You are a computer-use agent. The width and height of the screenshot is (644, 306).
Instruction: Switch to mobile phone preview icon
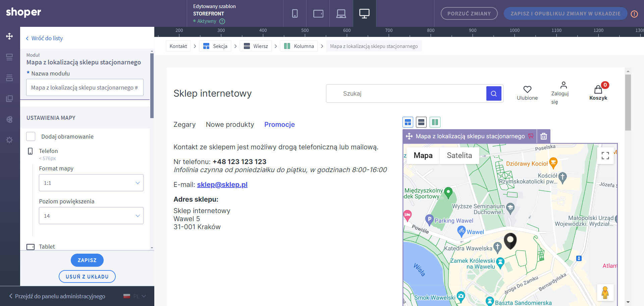[x=295, y=13]
